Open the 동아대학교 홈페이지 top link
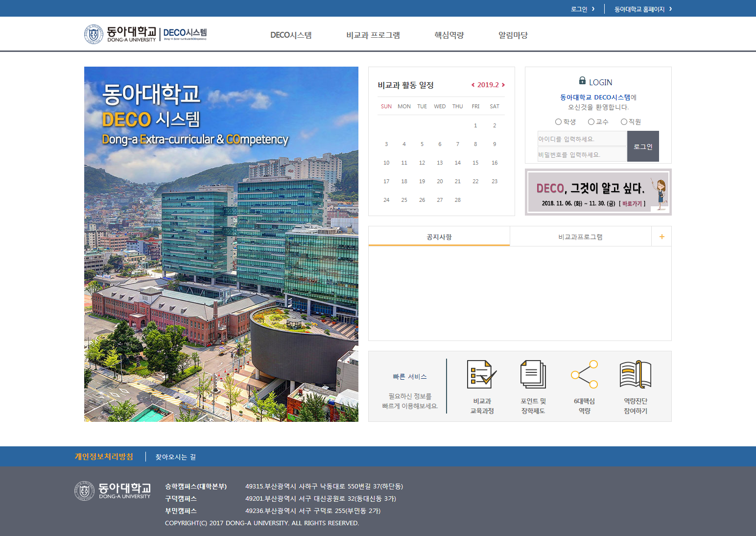Screen dimensions: 756x536 click(x=643, y=9)
